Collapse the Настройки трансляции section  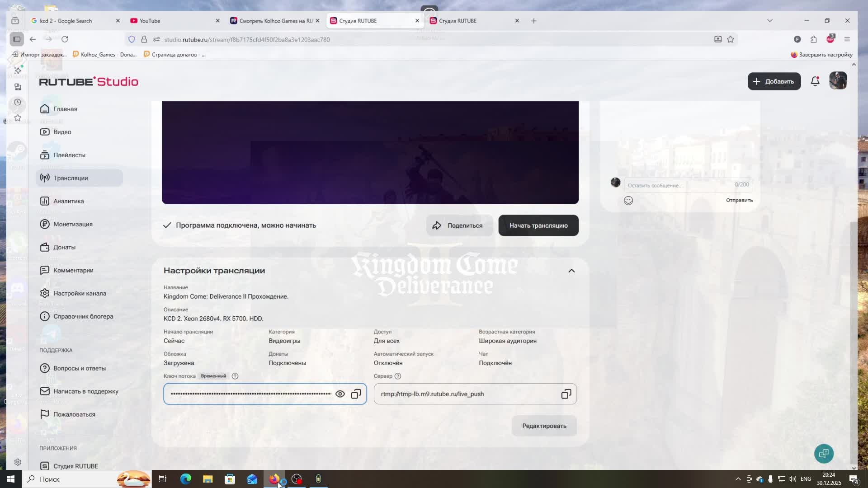pos(571,271)
